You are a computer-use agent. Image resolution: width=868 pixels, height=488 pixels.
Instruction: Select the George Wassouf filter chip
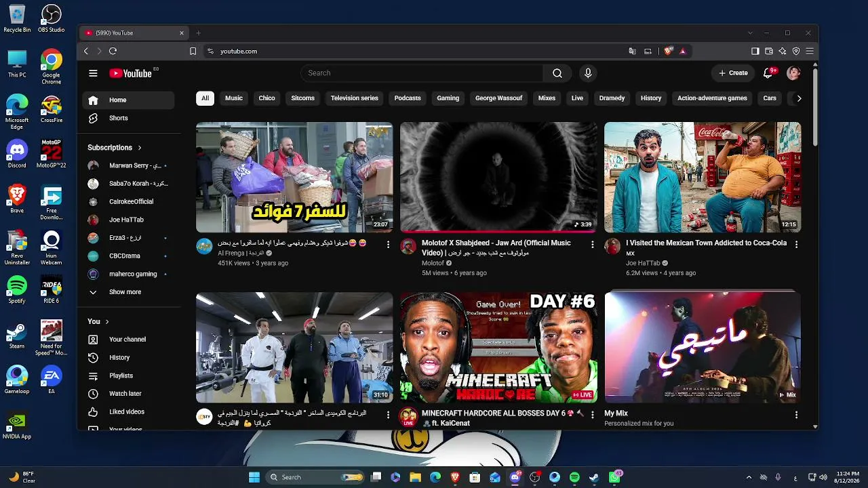coord(498,98)
